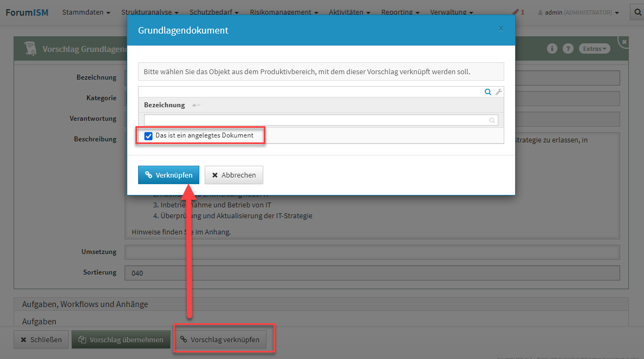
Task: Click the Verknüpfen button
Action: click(x=168, y=175)
